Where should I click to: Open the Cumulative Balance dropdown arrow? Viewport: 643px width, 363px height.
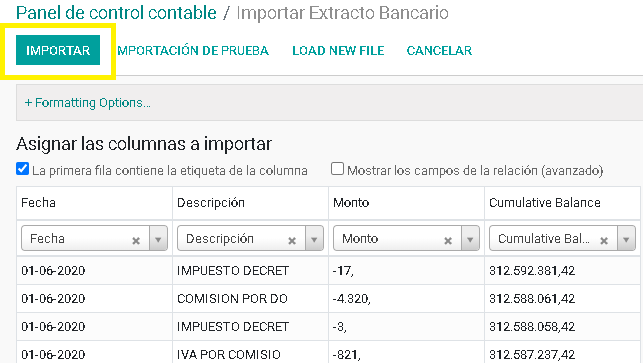click(x=626, y=238)
